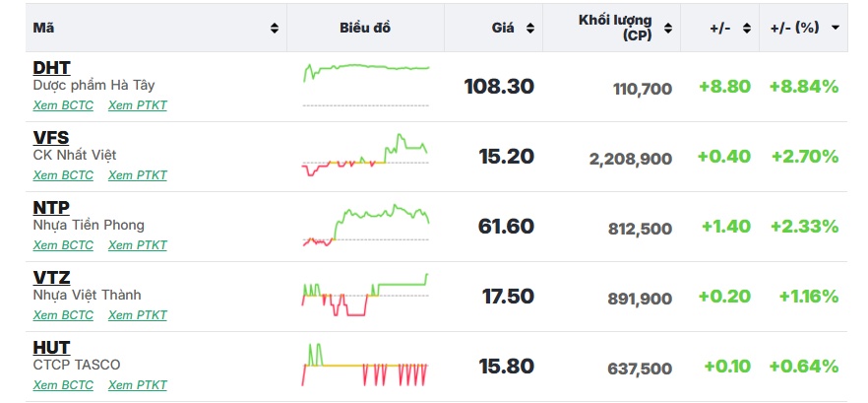Click Xem BCTC under HUT
The height and width of the screenshot is (403, 868).
[x=63, y=384]
